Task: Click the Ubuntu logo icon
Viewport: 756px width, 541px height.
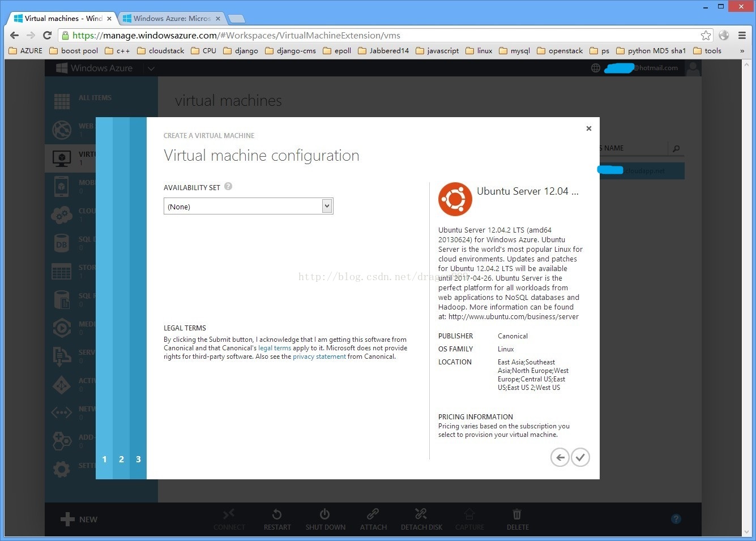Action: pyautogui.click(x=455, y=199)
